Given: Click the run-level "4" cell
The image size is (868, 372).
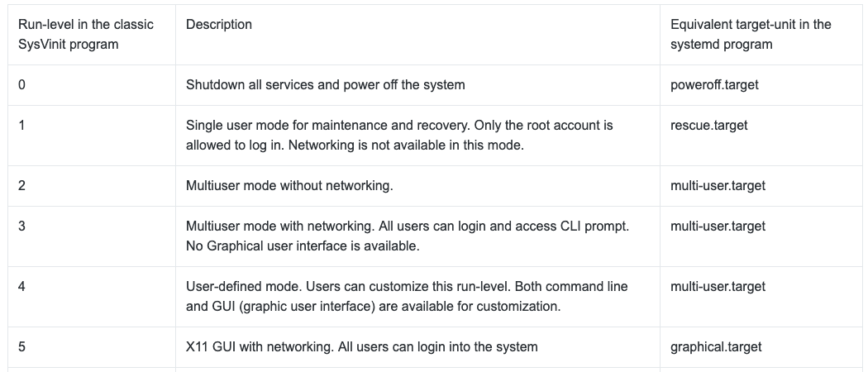Looking at the screenshot, I should tap(21, 287).
